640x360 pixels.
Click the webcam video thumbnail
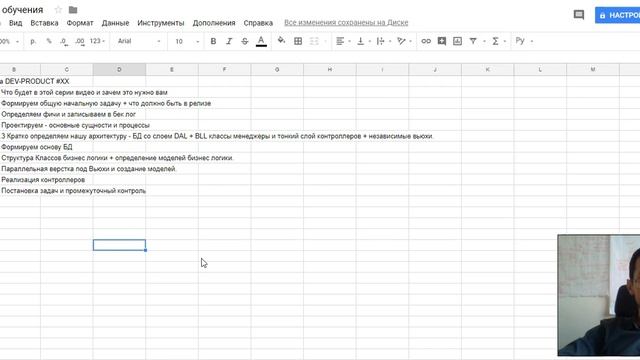click(x=599, y=295)
